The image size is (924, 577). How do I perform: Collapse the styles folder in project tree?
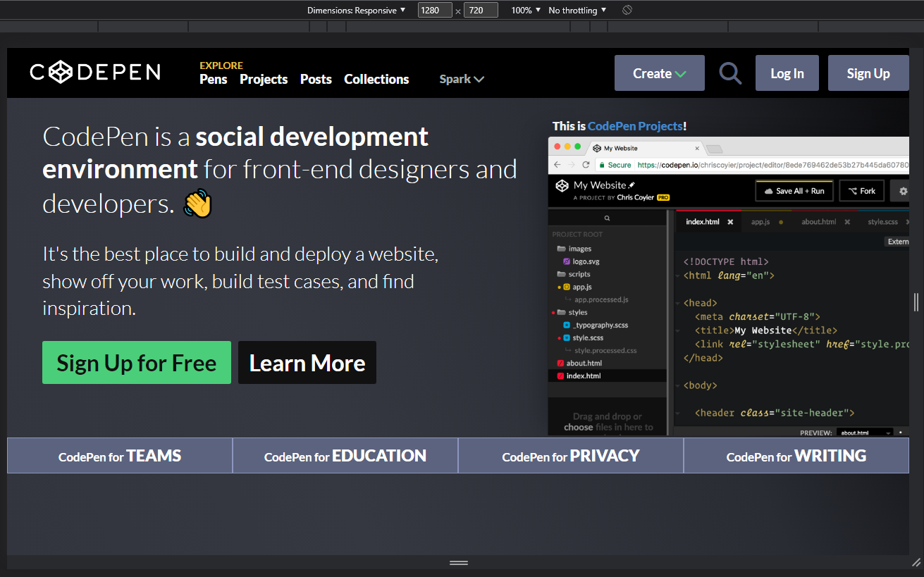tap(562, 312)
